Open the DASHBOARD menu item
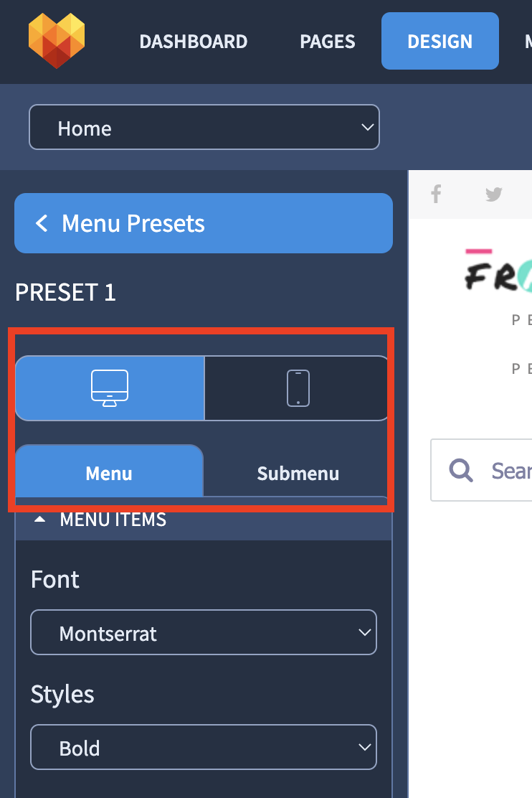The width and height of the screenshot is (532, 798). click(194, 41)
